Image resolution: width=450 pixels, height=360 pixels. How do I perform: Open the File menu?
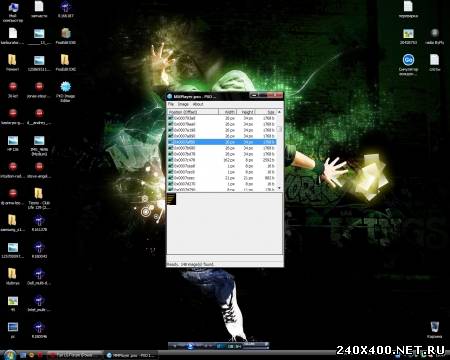tap(171, 104)
